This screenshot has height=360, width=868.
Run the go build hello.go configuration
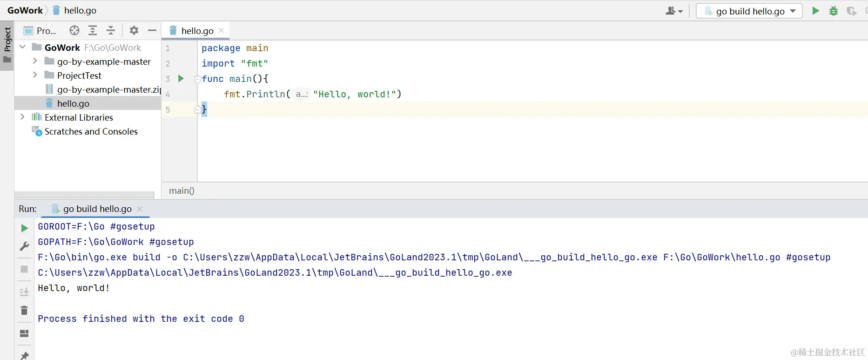tap(815, 11)
